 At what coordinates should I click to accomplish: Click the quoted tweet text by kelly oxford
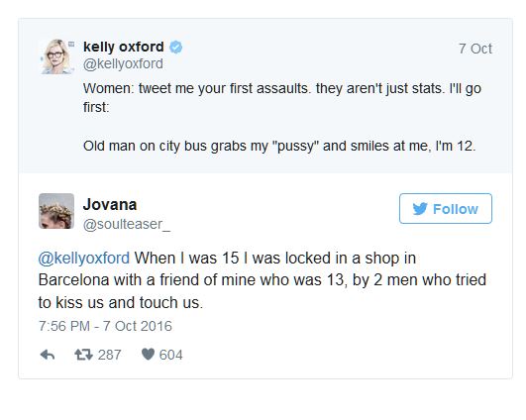[282, 117]
